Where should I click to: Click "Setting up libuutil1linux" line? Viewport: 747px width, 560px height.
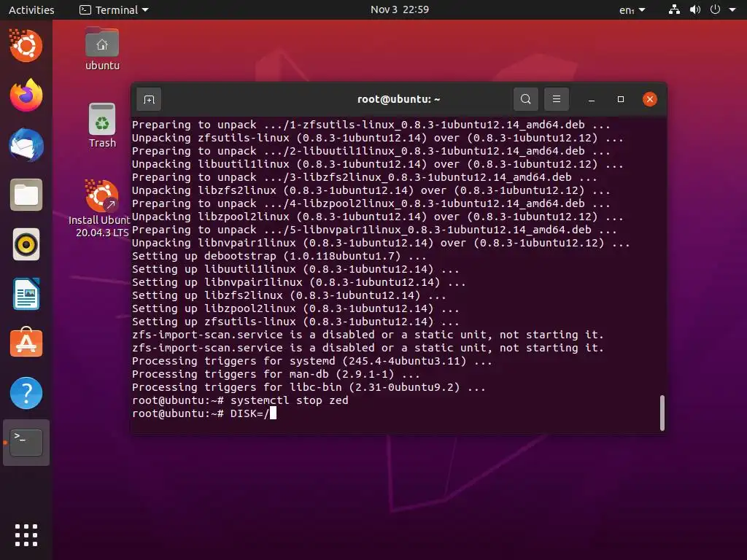coord(295,270)
